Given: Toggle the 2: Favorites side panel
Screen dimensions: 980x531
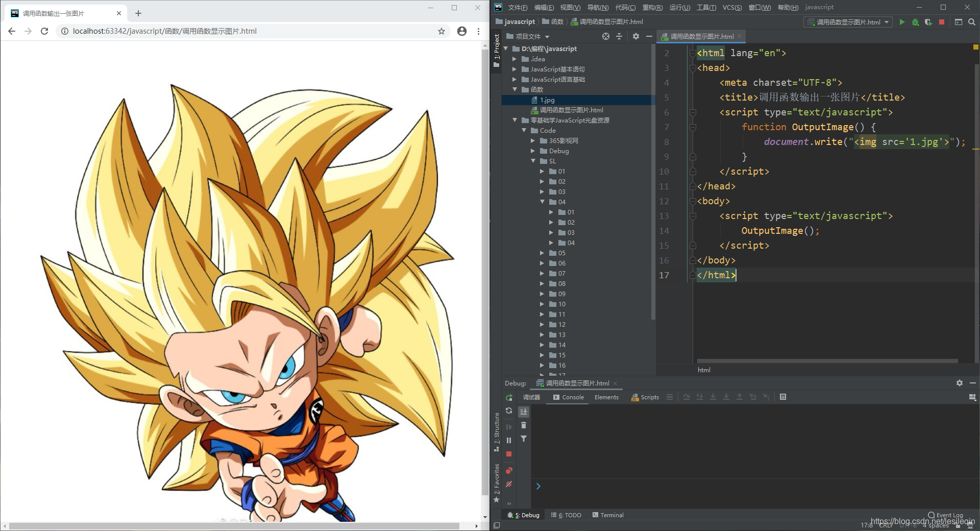Looking at the screenshot, I should (x=496, y=483).
